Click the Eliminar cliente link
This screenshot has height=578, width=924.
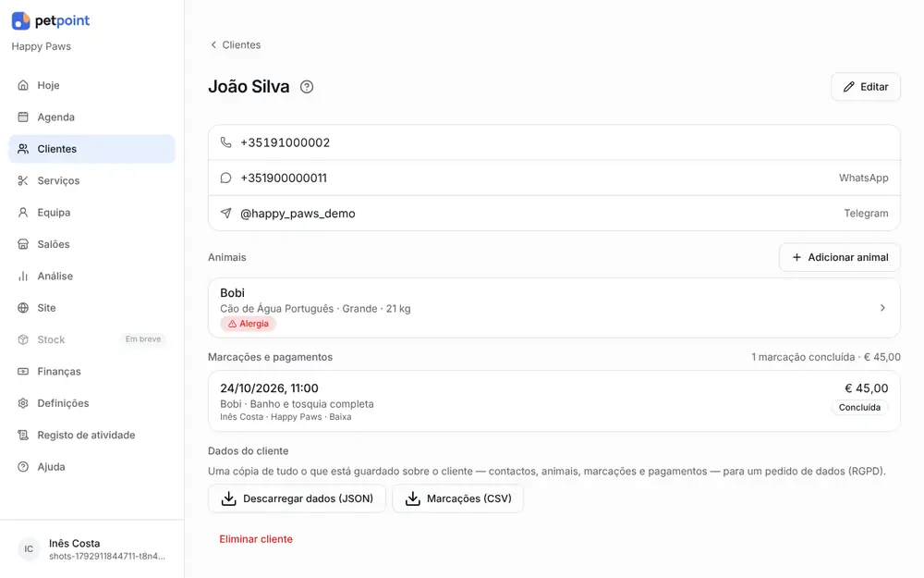click(x=256, y=539)
